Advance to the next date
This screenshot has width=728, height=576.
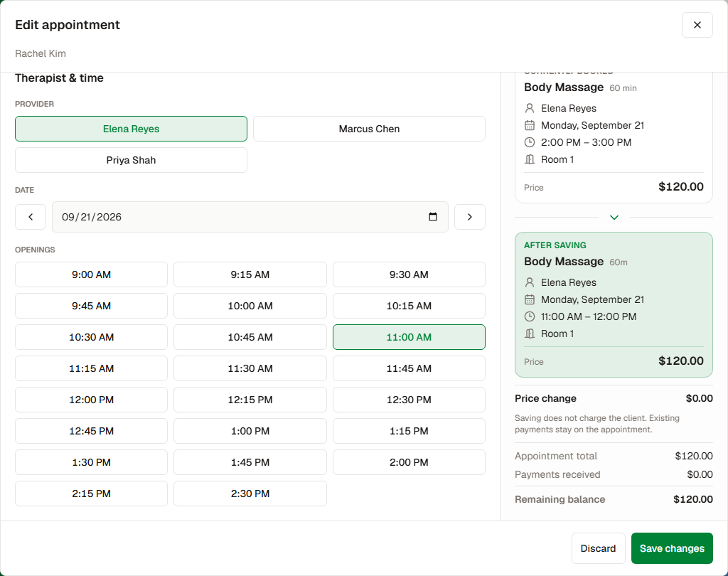pos(469,217)
